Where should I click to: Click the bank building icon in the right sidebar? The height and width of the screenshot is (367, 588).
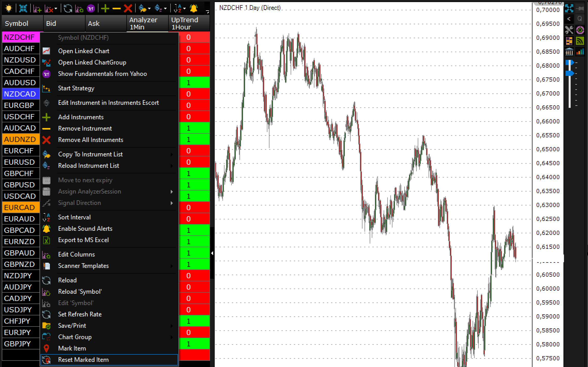tap(569, 52)
